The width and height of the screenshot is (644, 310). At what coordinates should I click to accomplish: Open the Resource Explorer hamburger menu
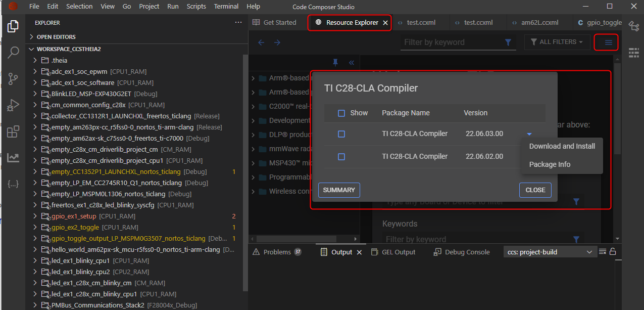click(608, 42)
